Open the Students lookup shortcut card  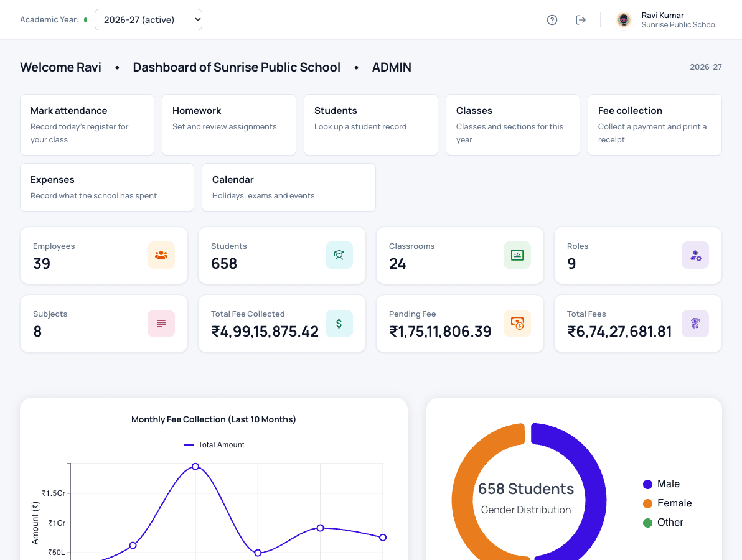pyautogui.click(x=371, y=125)
